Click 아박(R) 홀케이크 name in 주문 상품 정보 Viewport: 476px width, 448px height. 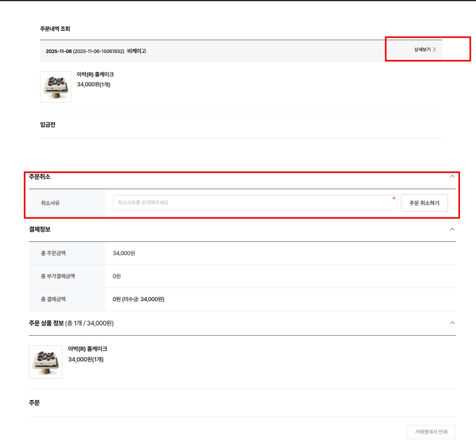click(87, 349)
